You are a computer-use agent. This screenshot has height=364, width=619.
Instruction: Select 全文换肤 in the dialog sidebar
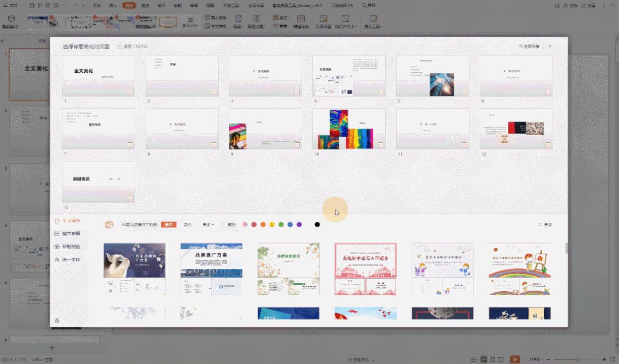click(67, 221)
